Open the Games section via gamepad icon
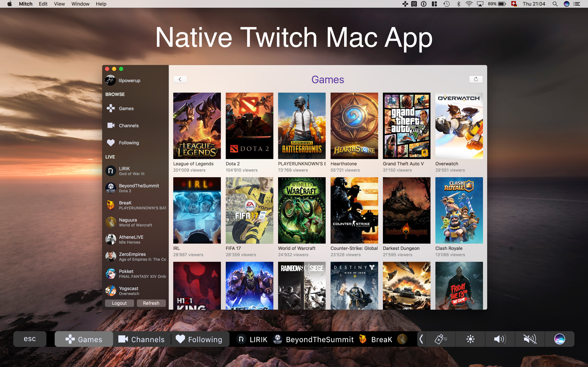588x367 pixels. (111, 108)
